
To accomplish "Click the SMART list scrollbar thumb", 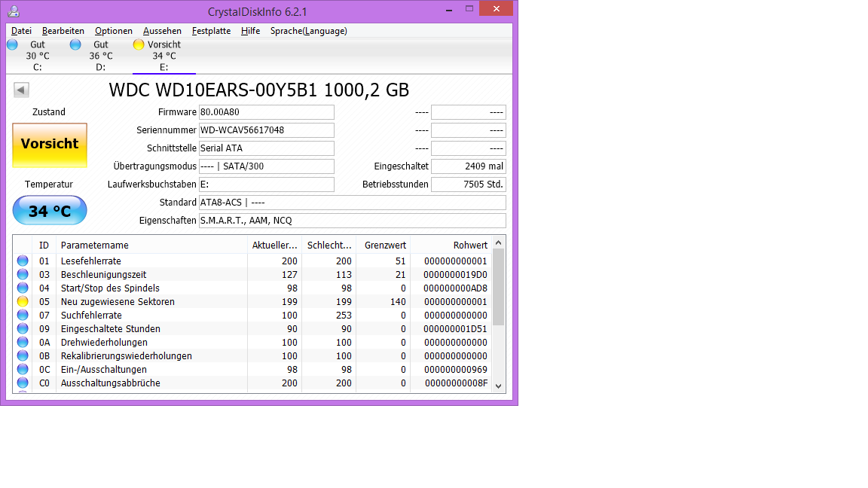I will [498, 287].
